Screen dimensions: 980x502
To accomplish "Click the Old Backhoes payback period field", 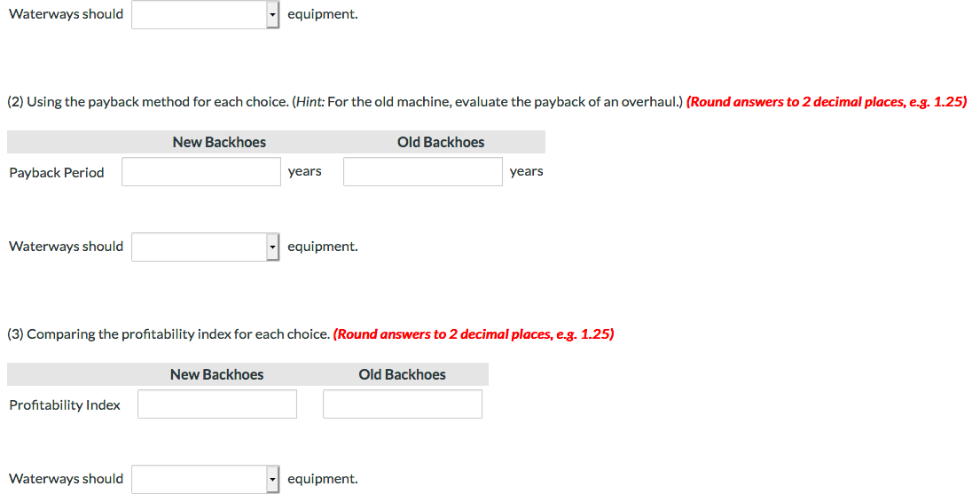I will coord(422,171).
